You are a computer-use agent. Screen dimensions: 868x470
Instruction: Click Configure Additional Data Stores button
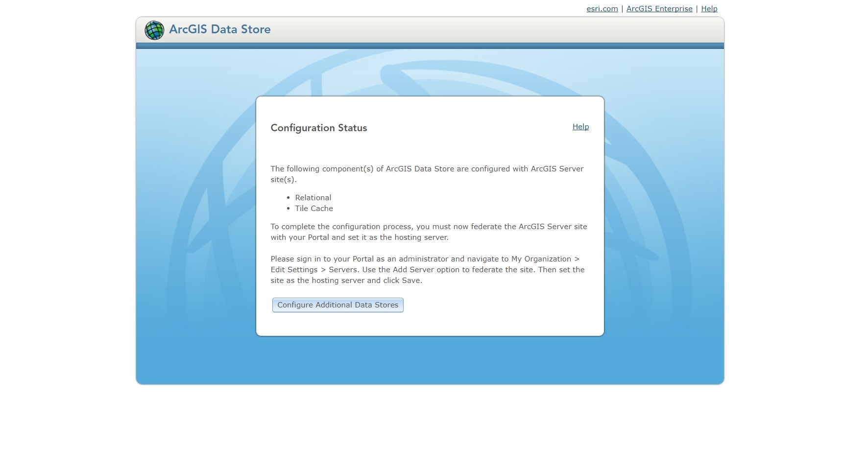[338, 305]
